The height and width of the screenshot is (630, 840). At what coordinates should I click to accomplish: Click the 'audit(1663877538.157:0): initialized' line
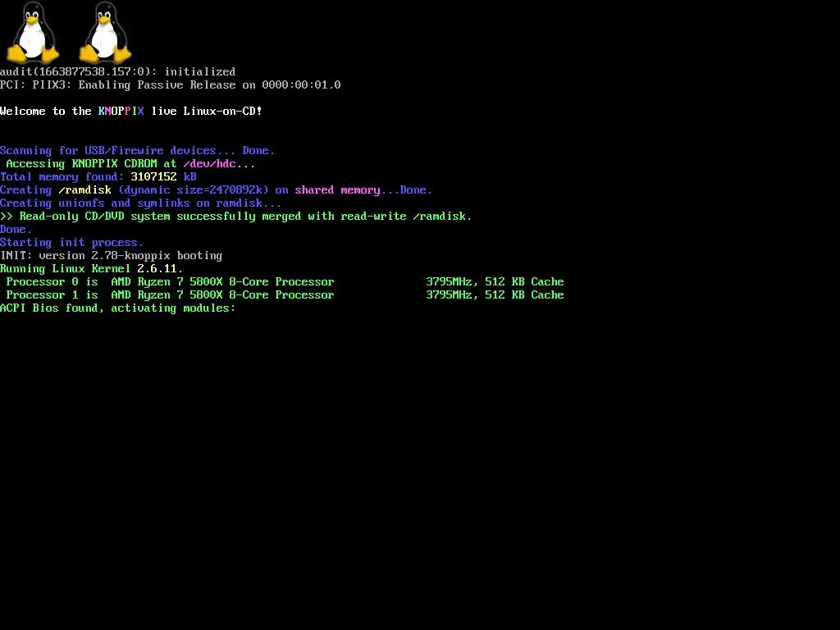[x=118, y=72]
